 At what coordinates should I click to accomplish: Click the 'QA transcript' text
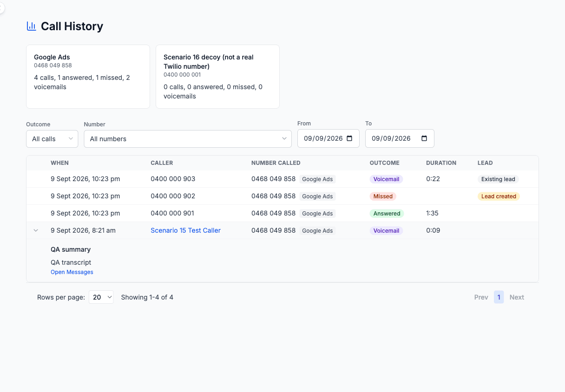click(x=71, y=262)
